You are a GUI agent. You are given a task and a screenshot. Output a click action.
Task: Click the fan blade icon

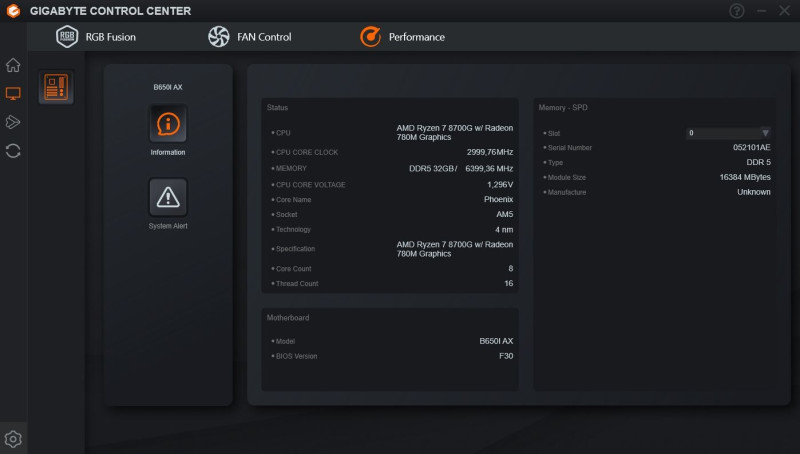219,37
